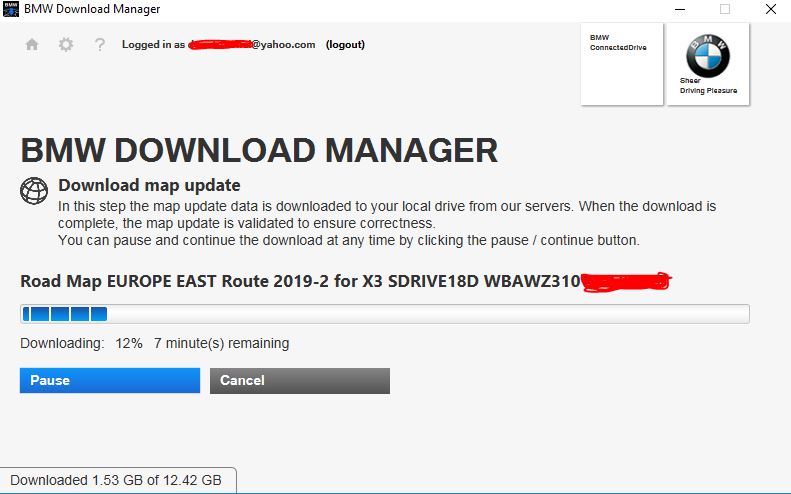This screenshot has width=791, height=494.
Task: Close the BMW Download Manager window
Action: pos(771,9)
